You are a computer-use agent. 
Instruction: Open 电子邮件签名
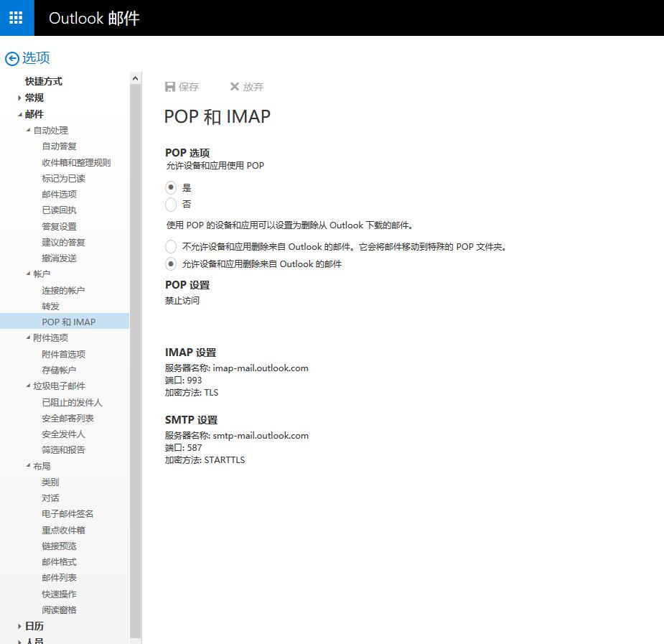(67, 514)
